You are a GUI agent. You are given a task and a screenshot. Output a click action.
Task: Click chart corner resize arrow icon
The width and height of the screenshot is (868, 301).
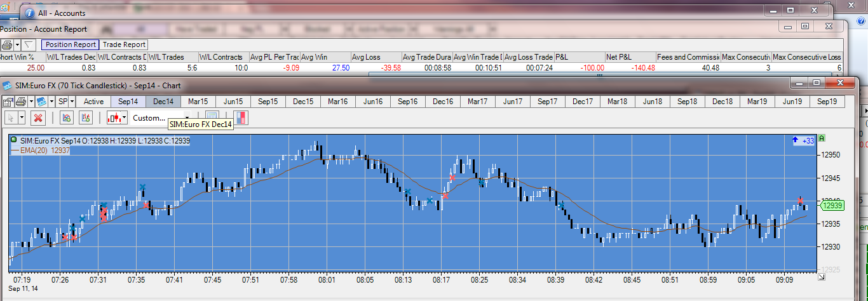[x=822, y=277]
